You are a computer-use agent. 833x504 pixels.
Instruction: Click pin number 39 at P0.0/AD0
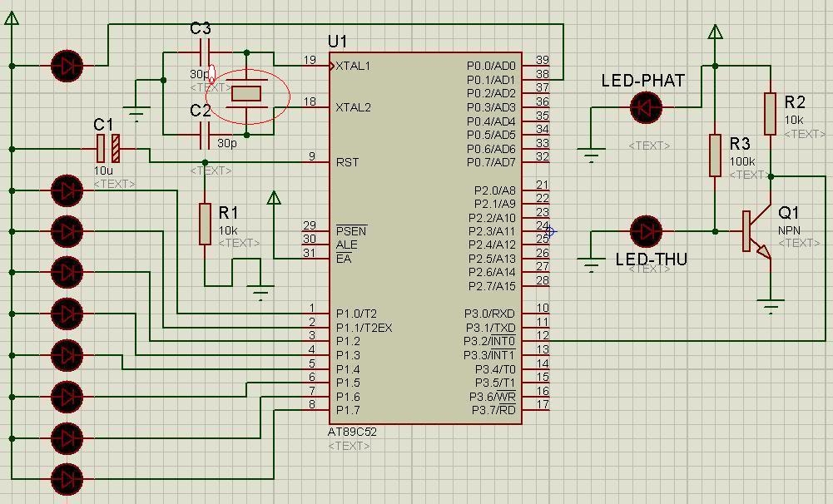(542, 60)
